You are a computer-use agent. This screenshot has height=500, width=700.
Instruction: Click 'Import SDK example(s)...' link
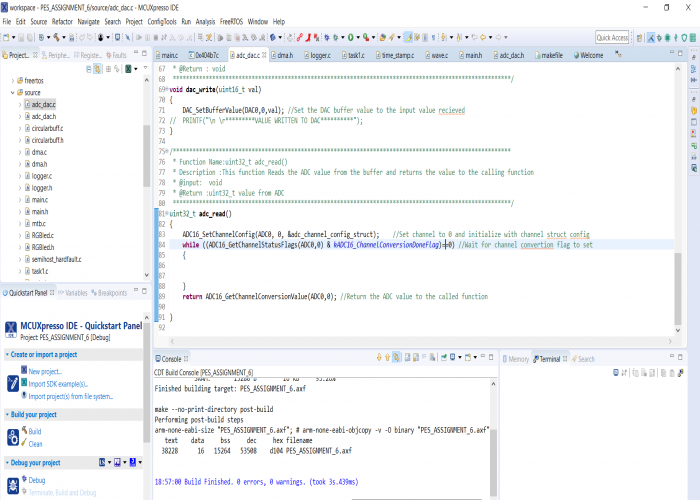click(58, 384)
